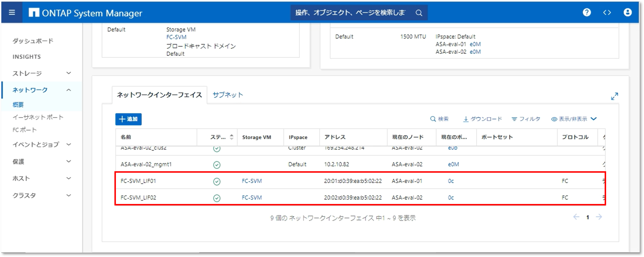Screen dimensions: 644x257
Task: Click the status check icon for FC-SVM_LIF02
Action: [x=217, y=198]
